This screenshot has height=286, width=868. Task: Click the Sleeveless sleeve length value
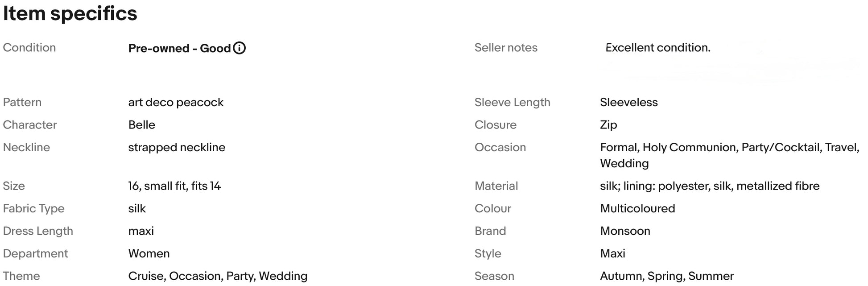click(628, 103)
